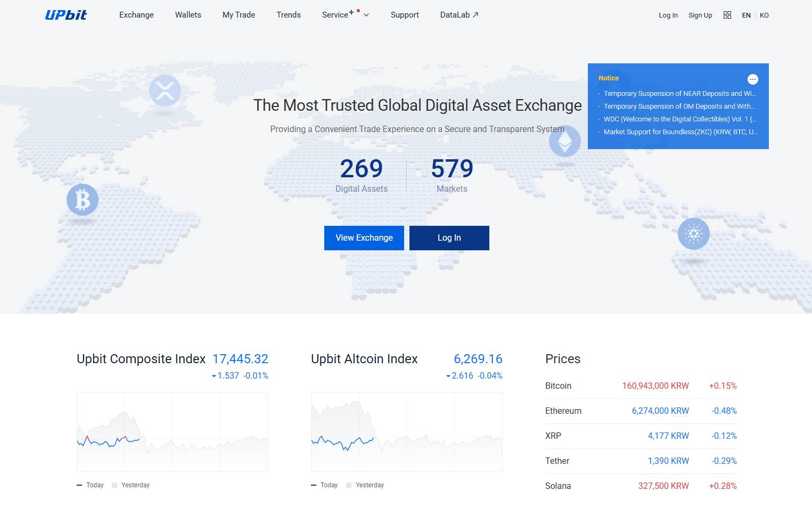Go to Support page
This screenshot has height=507, width=812.
[x=405, y=15]
